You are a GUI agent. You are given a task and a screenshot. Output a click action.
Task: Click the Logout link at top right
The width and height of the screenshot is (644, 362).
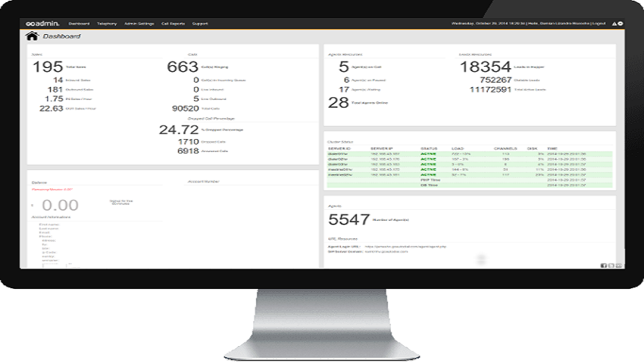tap(599, 23)
